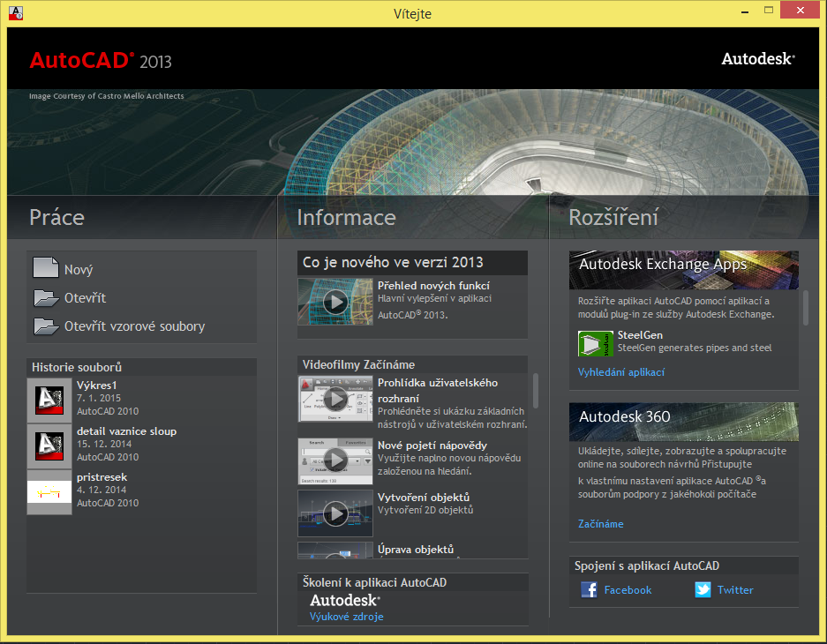Open the Výukové zdroje link
The width and height of the screenshot is (827, 644).
[347, 617]
